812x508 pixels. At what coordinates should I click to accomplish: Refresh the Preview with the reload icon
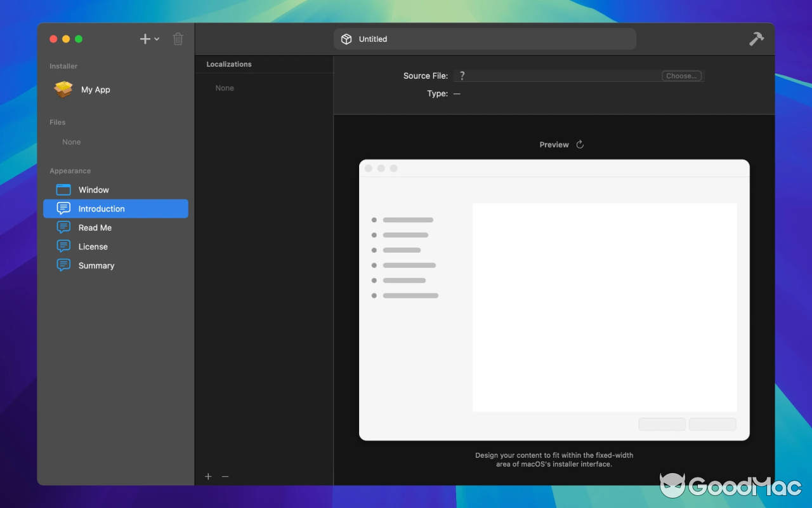579,144
